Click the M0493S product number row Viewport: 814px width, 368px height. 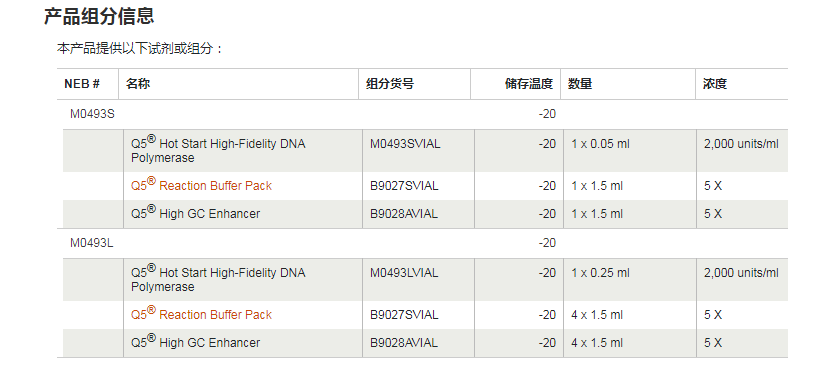(x=422, y=114)
